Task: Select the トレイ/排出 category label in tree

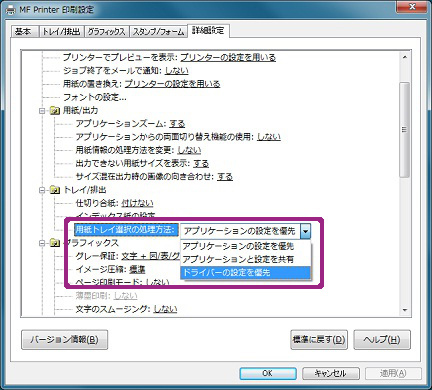Action: 84,190
